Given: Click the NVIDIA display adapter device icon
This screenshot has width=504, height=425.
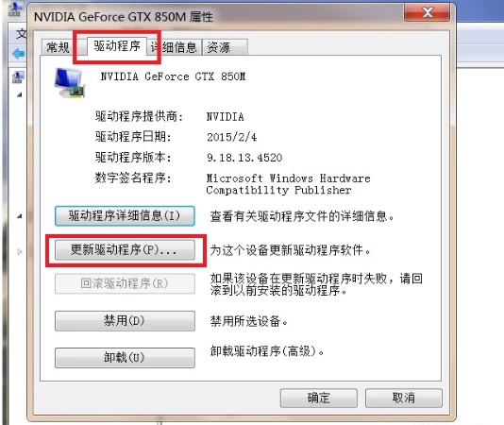Looking at the screenshot, I should pyautogui.click(x=70, y=83).
